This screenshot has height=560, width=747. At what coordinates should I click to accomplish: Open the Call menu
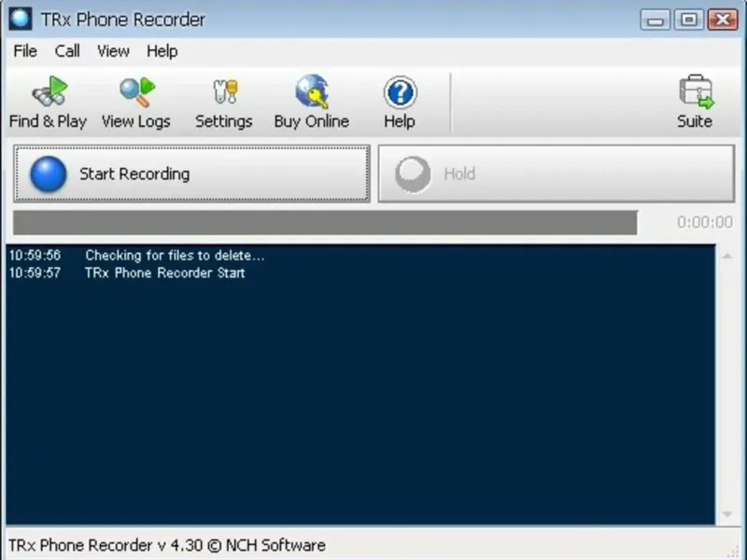[67, 51]
